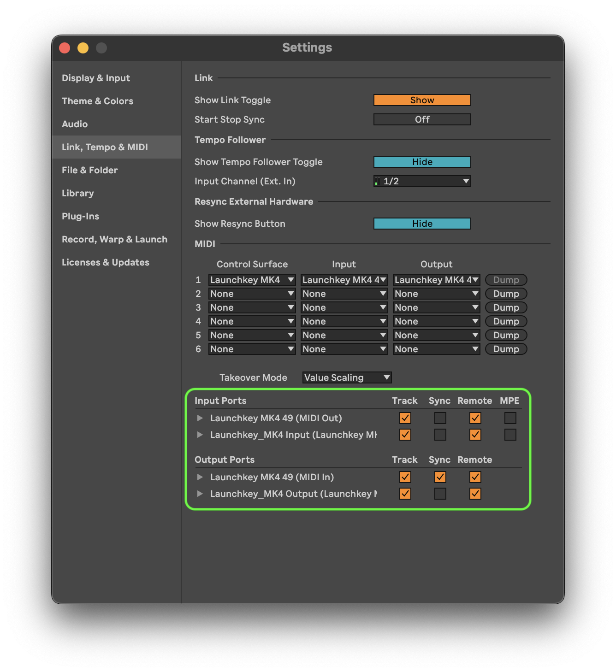
Task: Open Output dropdown in row 2
Action: (436, 294)
